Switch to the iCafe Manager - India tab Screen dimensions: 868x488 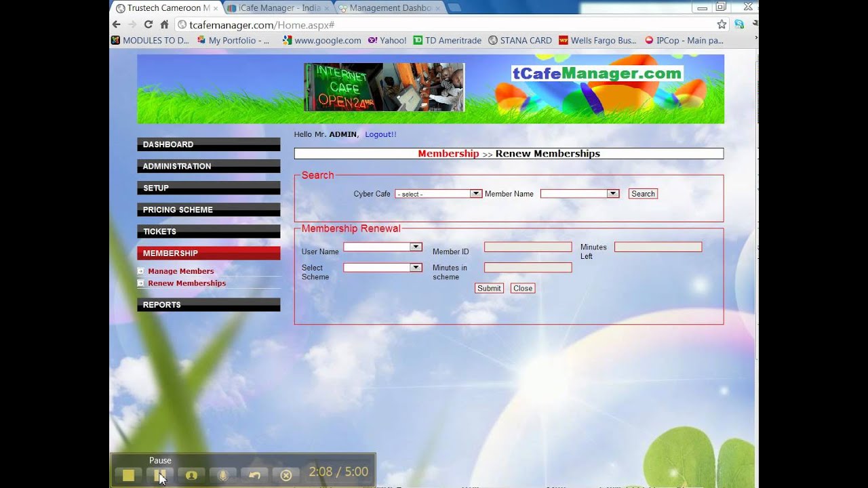pyautogui.click(x=279, y=8)
